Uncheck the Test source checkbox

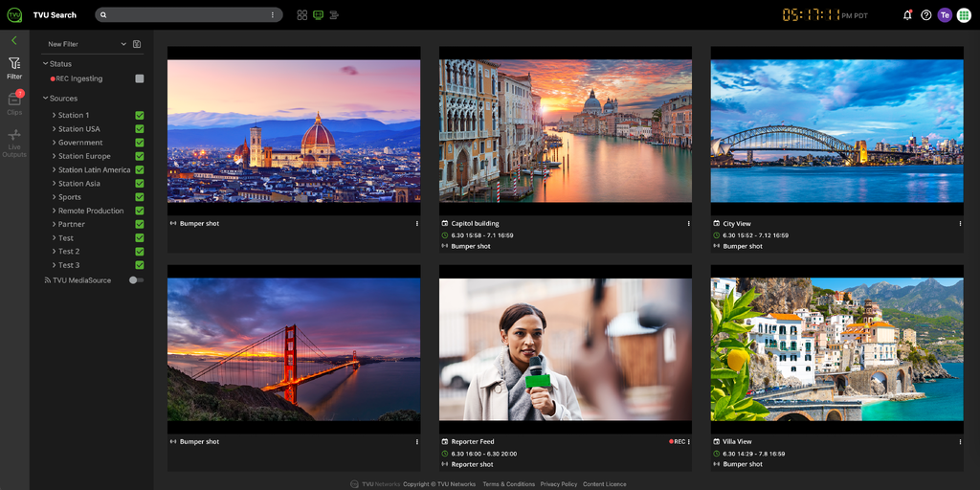tap(140, 238)
